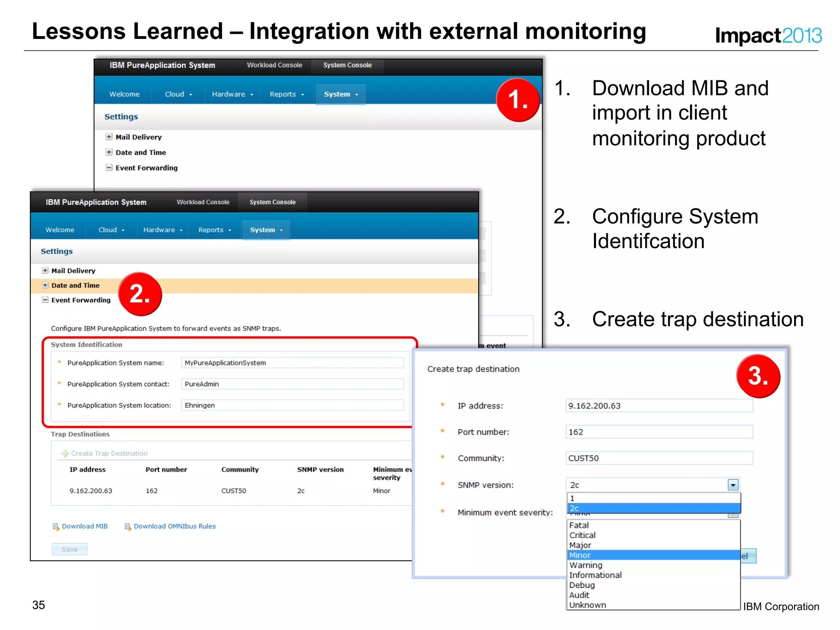Open the Reports menu in the back window

287,94
